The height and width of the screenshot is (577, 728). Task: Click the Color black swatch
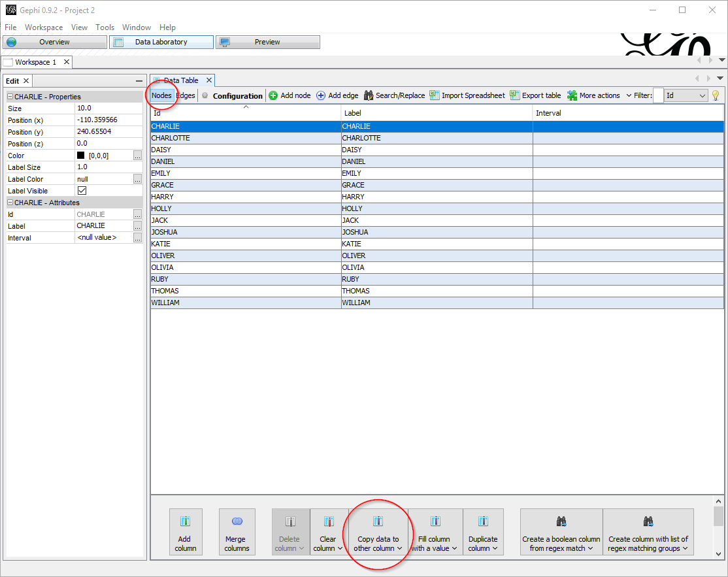click(x=81, y=156)
